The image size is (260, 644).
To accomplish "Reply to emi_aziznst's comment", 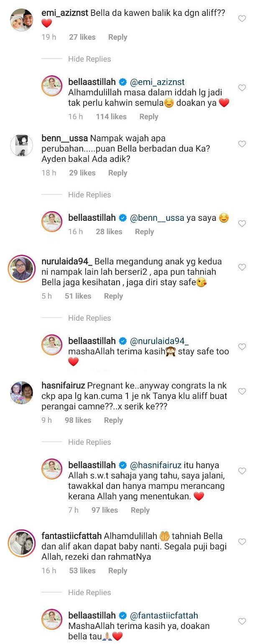I will pos(117,37).
